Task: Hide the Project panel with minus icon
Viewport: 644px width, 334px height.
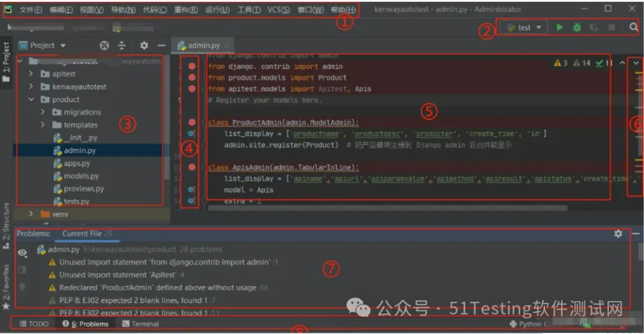Action: (162, 45)
